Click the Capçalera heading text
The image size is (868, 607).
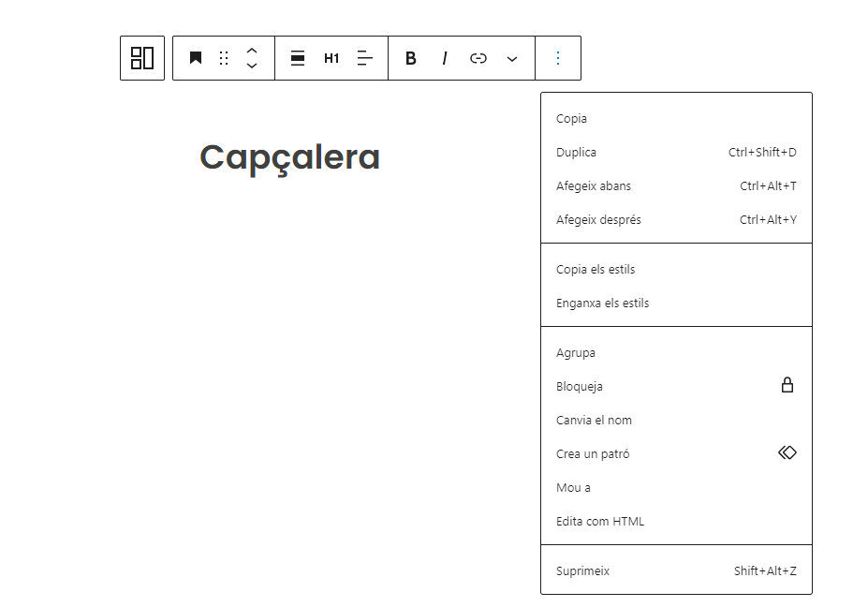click(290, 156)
